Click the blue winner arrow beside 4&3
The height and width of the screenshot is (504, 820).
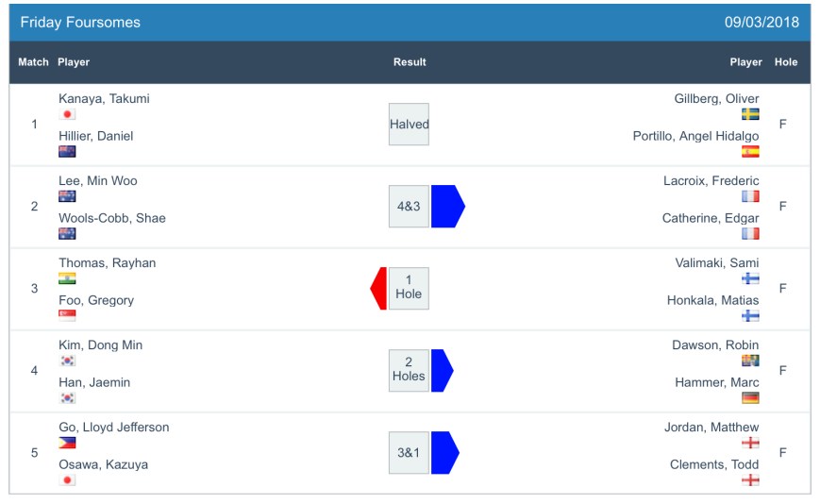tap(446, 207)
